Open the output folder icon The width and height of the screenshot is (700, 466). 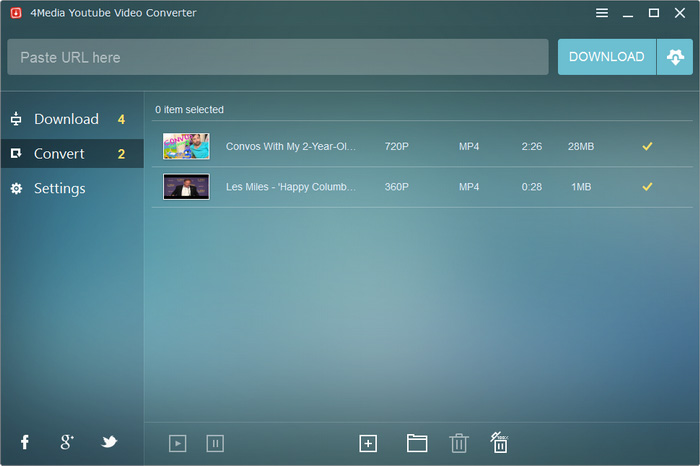coord(417,443)
